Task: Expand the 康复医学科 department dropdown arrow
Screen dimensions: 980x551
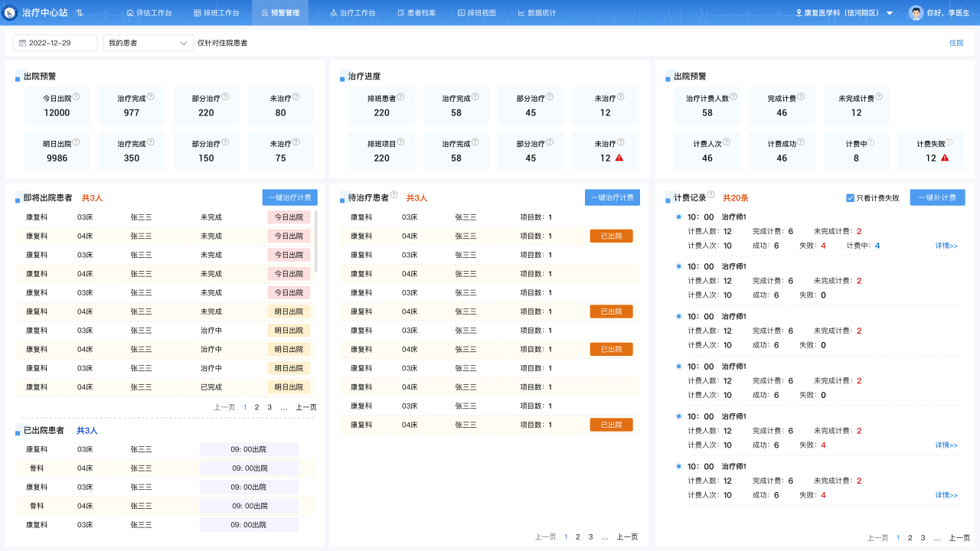Action: coord(890,13)
